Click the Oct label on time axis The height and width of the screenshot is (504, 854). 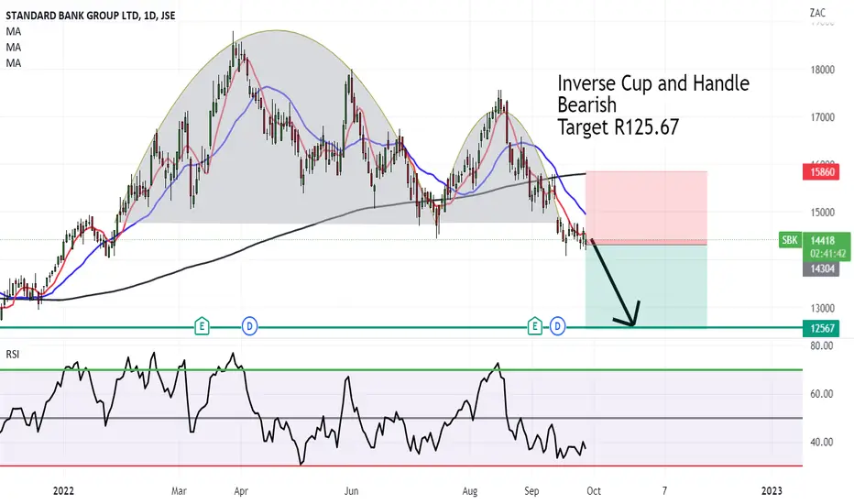click(594, 490)
